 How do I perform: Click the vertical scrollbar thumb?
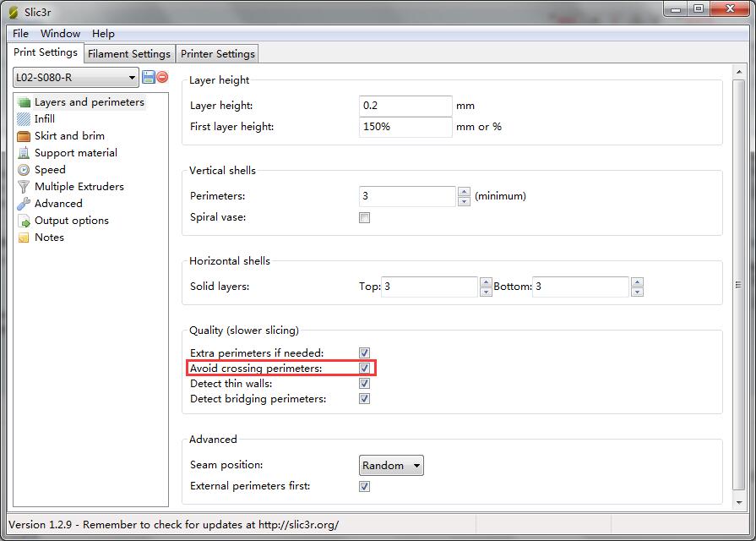tap(738, 285)
